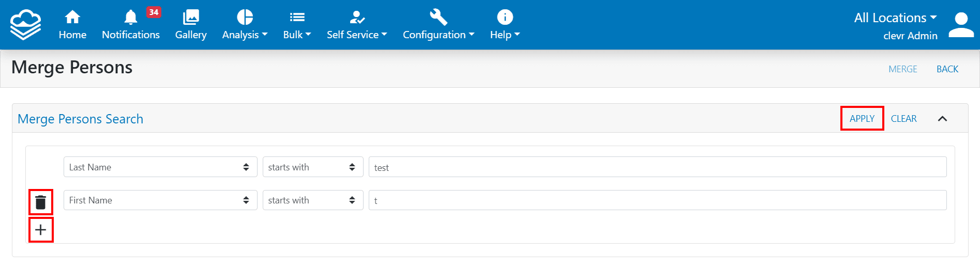Go to the Home page
The height and width of the screenshot is (269, 980).
point(72,25)
